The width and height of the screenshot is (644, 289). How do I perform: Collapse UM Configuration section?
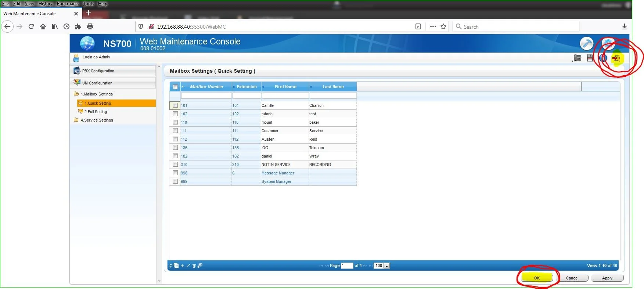click(x=113, y=83)
